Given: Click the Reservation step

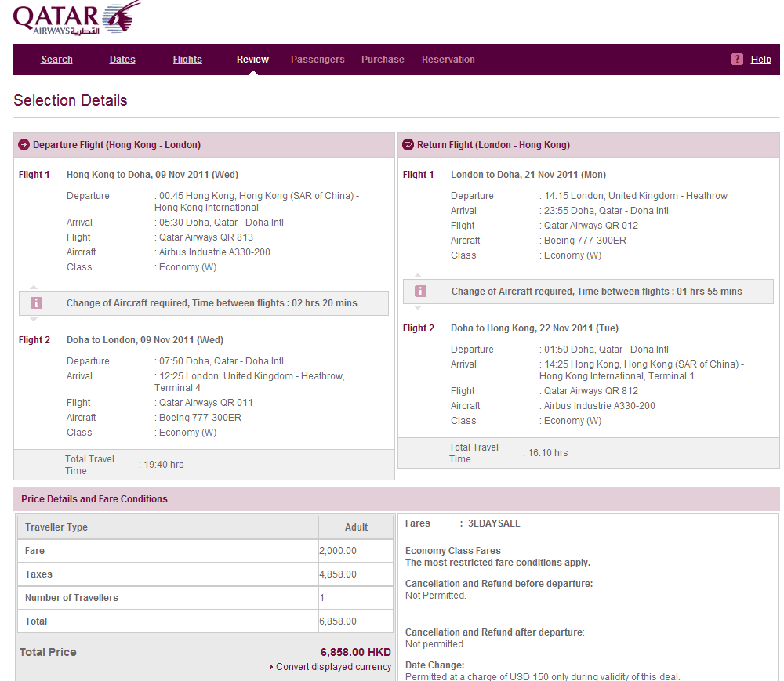Looking at the screenshot, I should [x=448, y=60].
